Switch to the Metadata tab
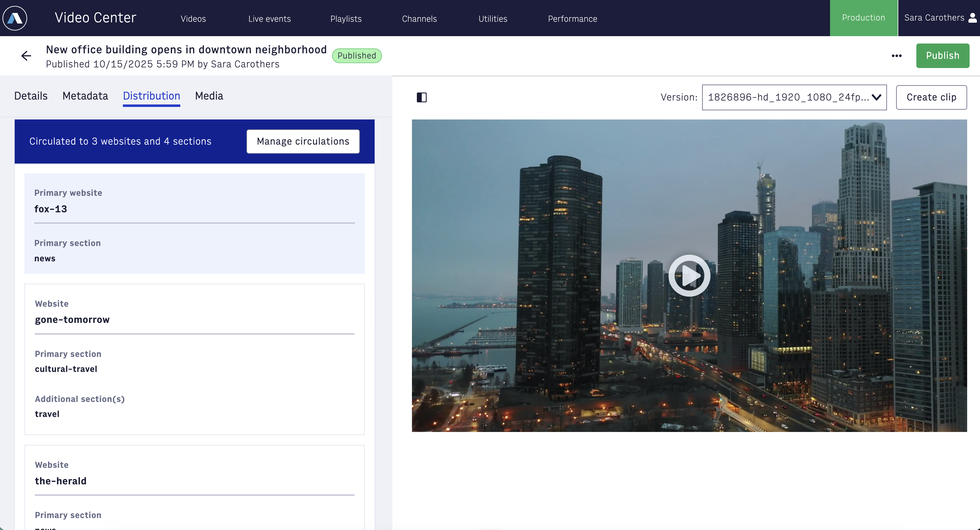Screen dimensions: 980x530 tap(85, 96)
